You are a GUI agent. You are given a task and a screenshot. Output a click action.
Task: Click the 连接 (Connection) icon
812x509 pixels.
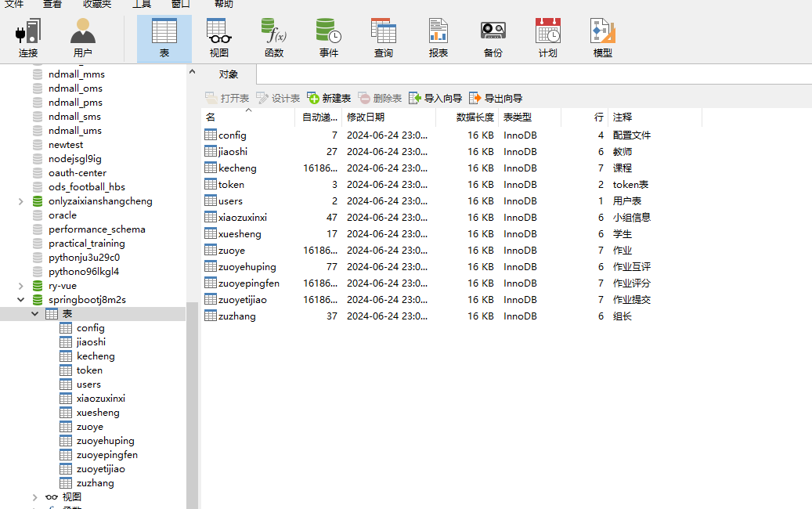coord(28,37)
